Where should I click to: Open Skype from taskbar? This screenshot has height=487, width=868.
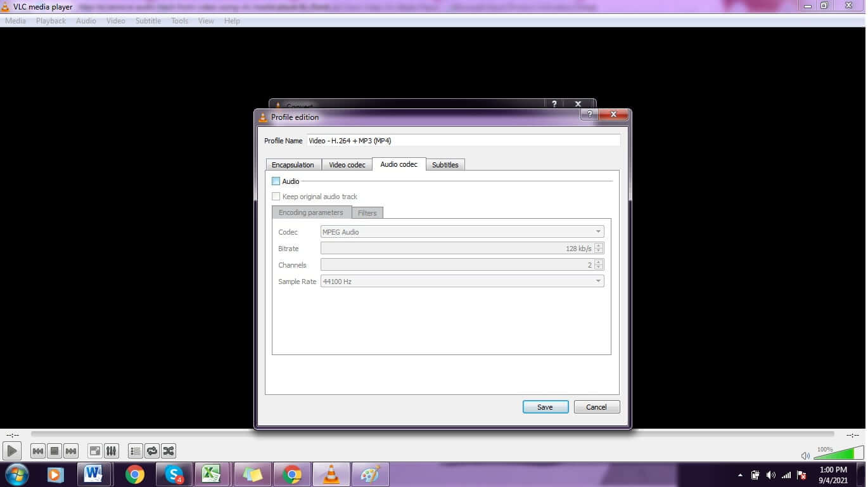click(174, 474)
